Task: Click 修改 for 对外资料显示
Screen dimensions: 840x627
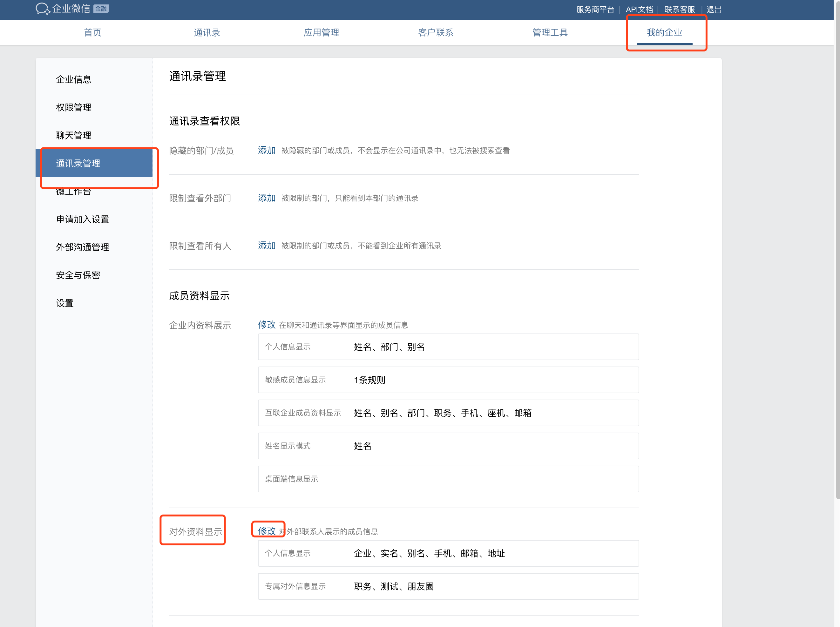Action: click(267, 531)
